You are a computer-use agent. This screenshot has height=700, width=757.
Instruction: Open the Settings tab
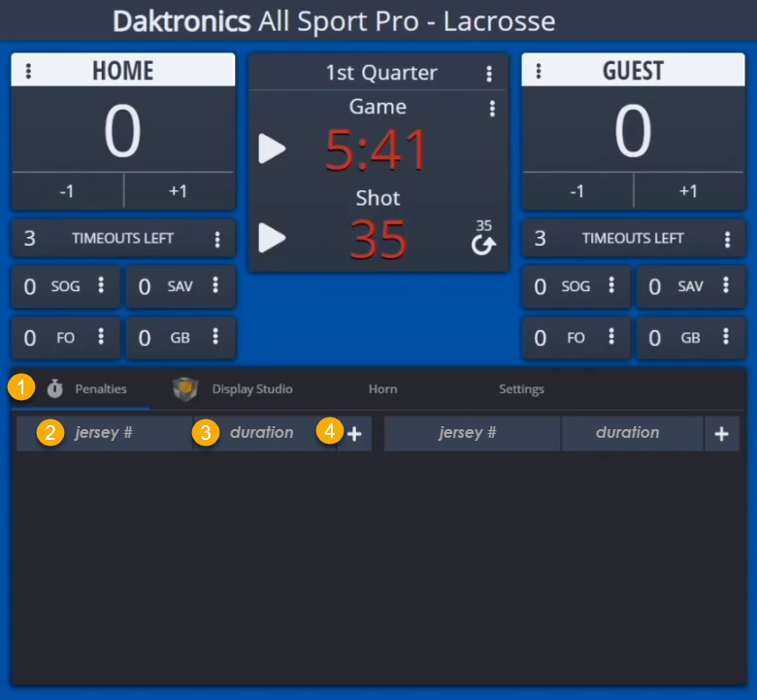point(521,389)
